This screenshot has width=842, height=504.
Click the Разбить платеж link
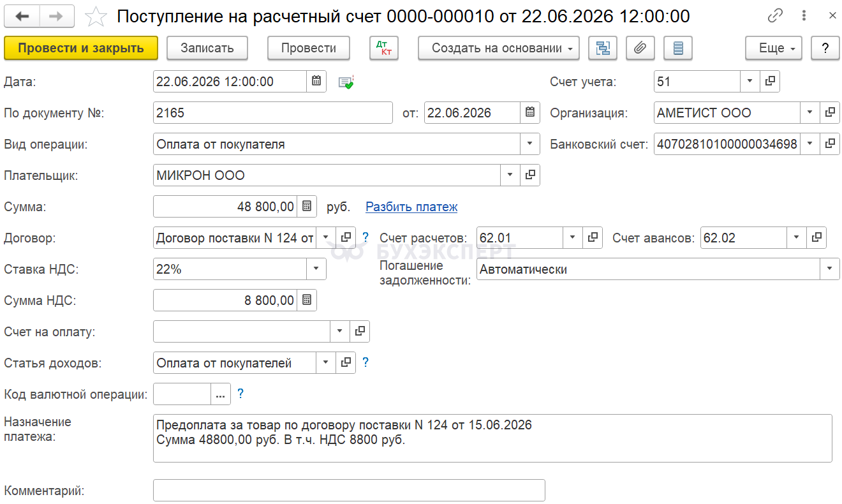(x=411, y=207)
